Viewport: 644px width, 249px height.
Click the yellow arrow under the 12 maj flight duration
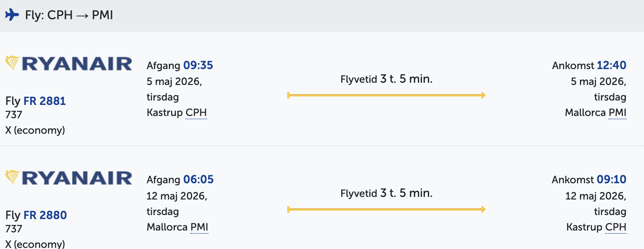click(x=386, y=209)
